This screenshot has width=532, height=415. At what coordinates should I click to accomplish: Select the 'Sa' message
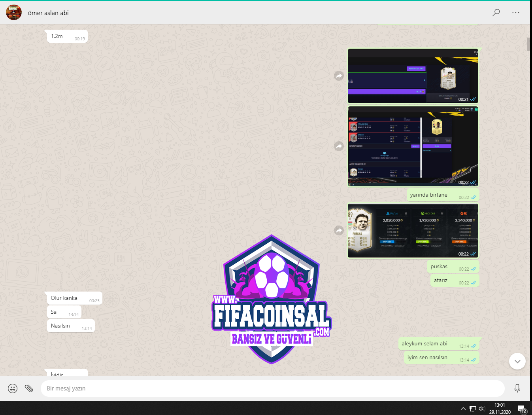[64, 312]
